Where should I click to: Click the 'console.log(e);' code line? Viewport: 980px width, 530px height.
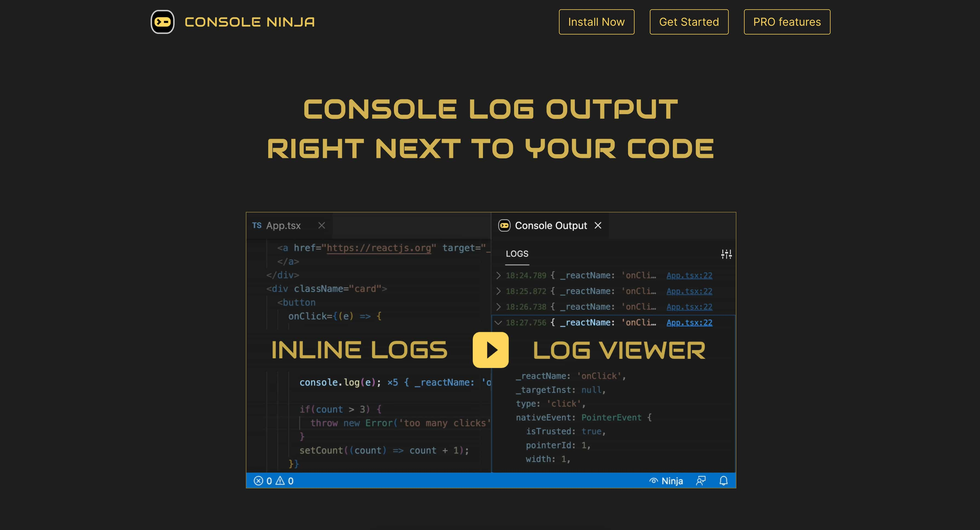pos(341,382)
